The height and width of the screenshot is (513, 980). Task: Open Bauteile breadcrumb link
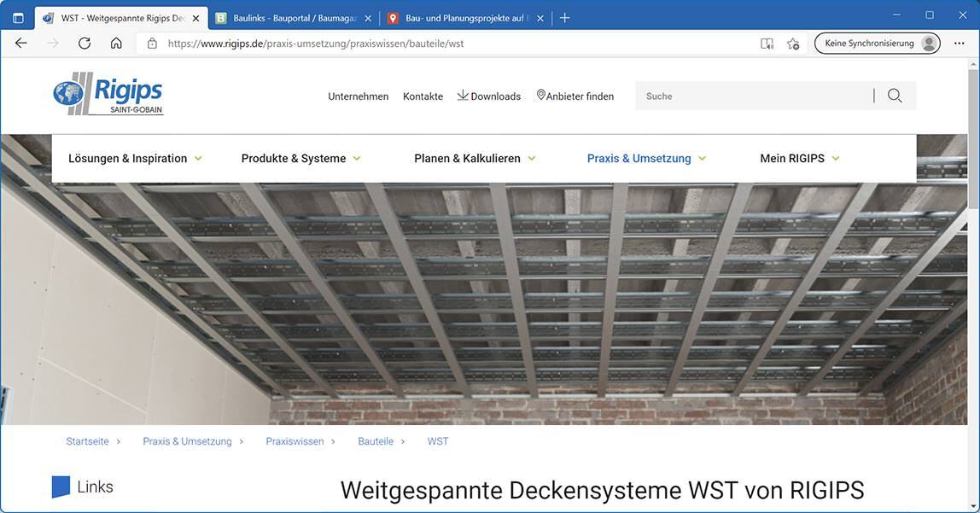click(x=376, y=441)
